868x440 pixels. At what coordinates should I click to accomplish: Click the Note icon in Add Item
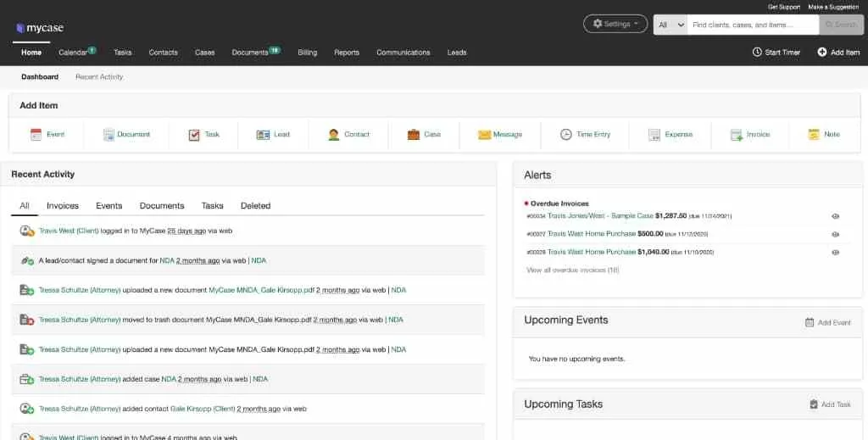(813, 135)
